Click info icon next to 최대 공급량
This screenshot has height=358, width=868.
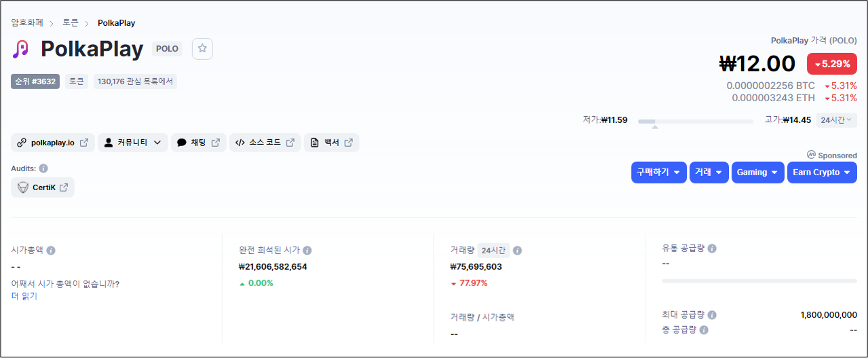click(x=712, y=315)
